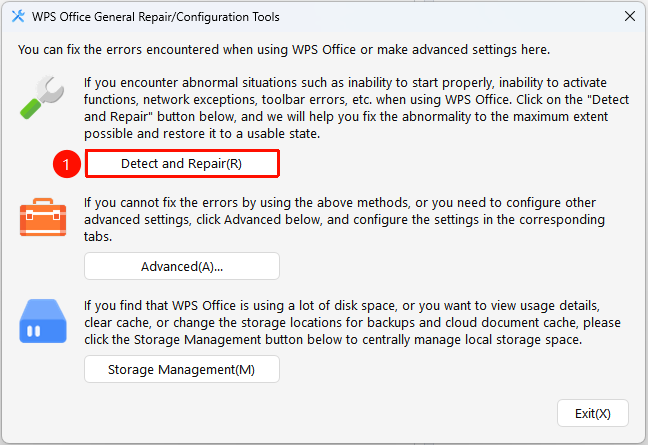The height and width of the screenshot is (445, 648).
Task: Open the Advanced(A)... settings
Action: pos(182,267)
